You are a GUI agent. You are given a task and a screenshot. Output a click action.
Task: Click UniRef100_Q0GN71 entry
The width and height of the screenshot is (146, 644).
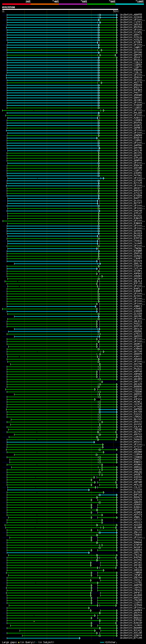pos(131,125)
